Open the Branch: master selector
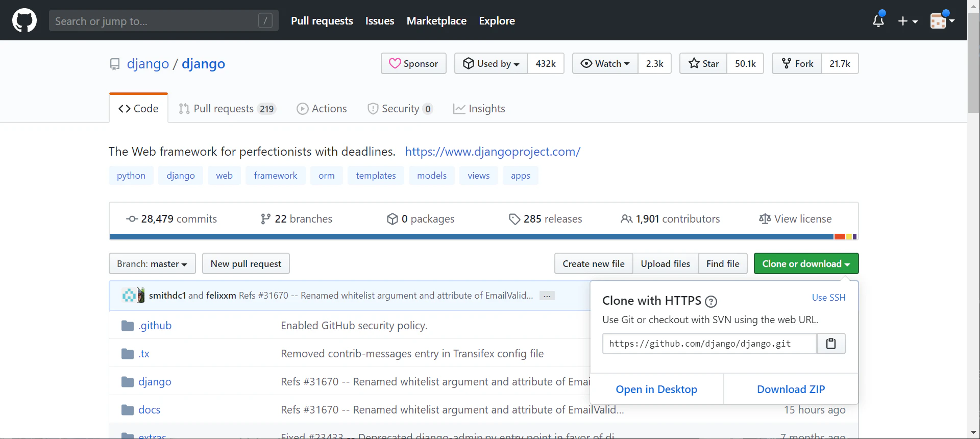The image size is (980, 439). click(x=152, y=263)
